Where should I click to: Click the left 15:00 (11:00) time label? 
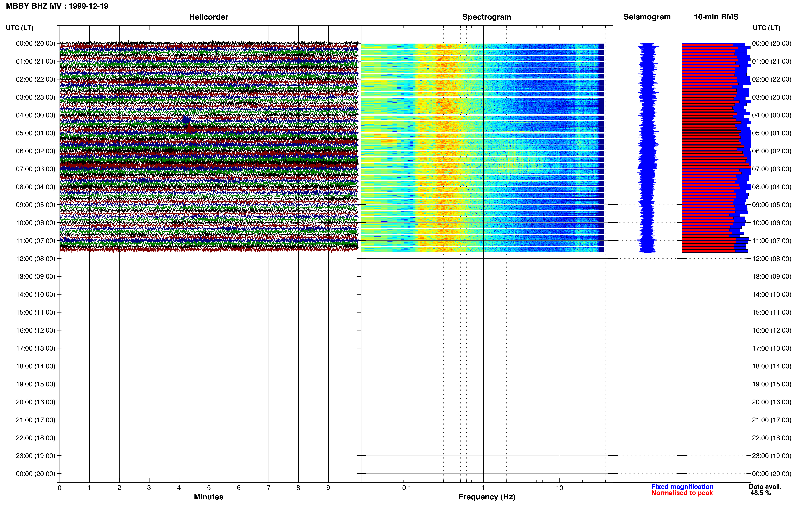pyautogui.click(x=36, y=313)
